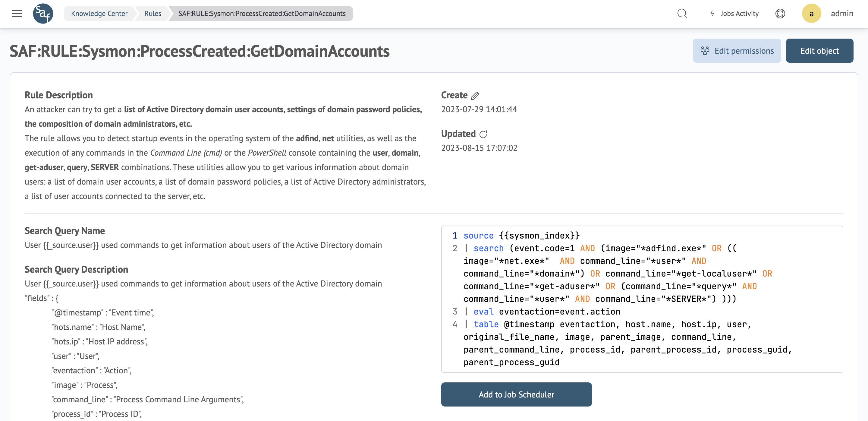Open Jobs Activity panel
Viewport: 868px width, 421px height.
tap(739, 14)
